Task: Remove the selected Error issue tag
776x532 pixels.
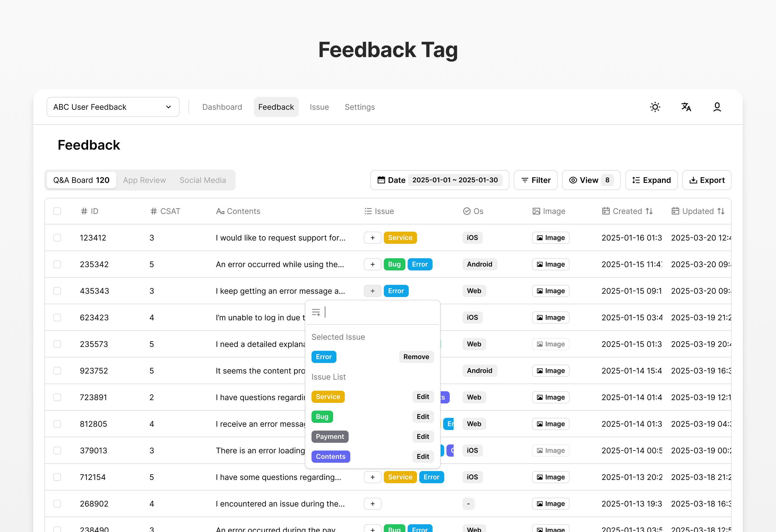Action: point(416,357)
